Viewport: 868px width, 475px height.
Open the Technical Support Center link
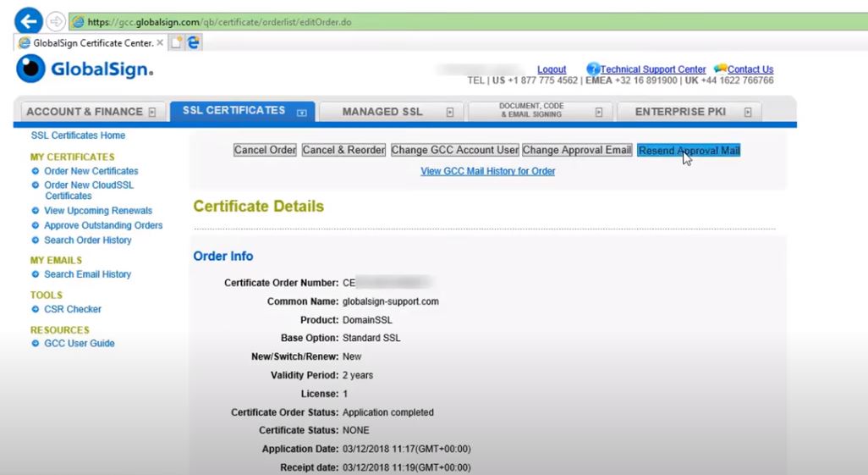click(653, 69)
